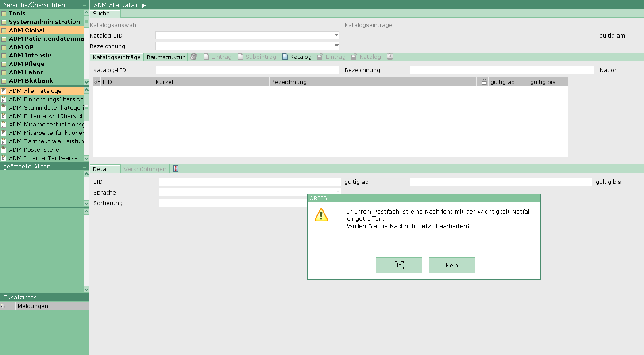Viewport: 644px width, 355px height.
Task: Click the export icon after copy Katalog
Action: tap(390, 57)
